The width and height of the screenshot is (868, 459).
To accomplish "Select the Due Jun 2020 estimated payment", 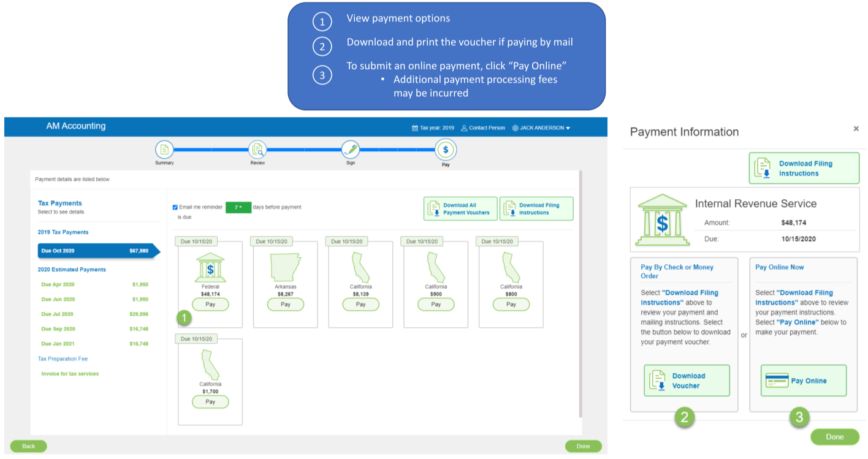I will 94,299.
